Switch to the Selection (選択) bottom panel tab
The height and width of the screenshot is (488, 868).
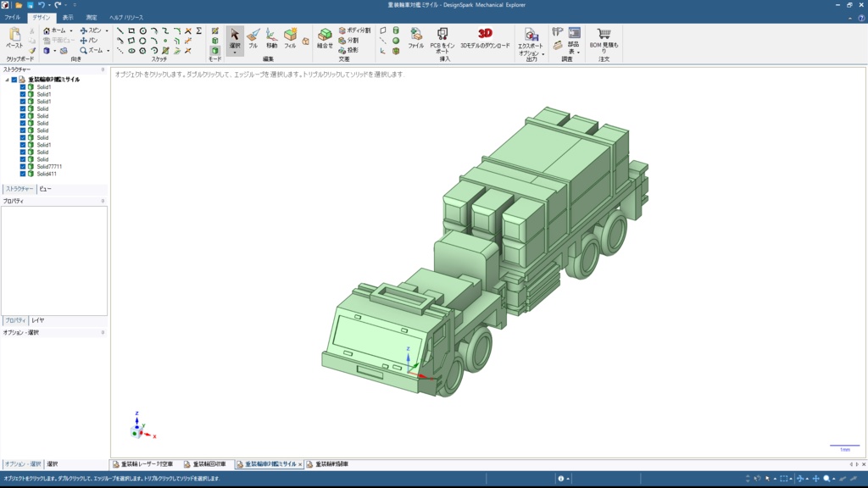(52, 464)
